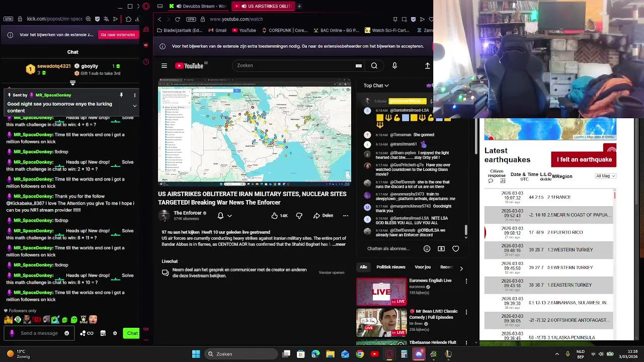Open the Mr Bean LIVE video thumbnail
This screenshot has height=362, width=644.
pyautogui.click(x=381, y=322)
